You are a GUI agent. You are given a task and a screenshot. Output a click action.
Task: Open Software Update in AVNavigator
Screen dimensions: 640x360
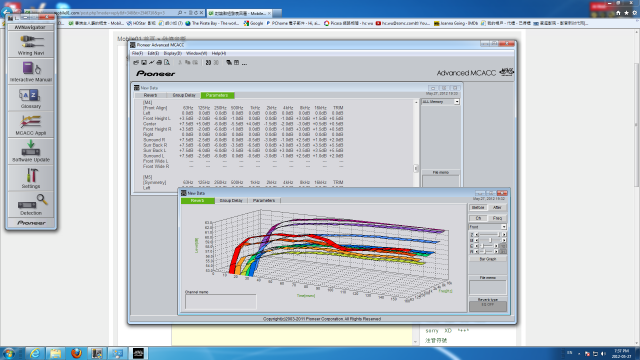(31, 151)
